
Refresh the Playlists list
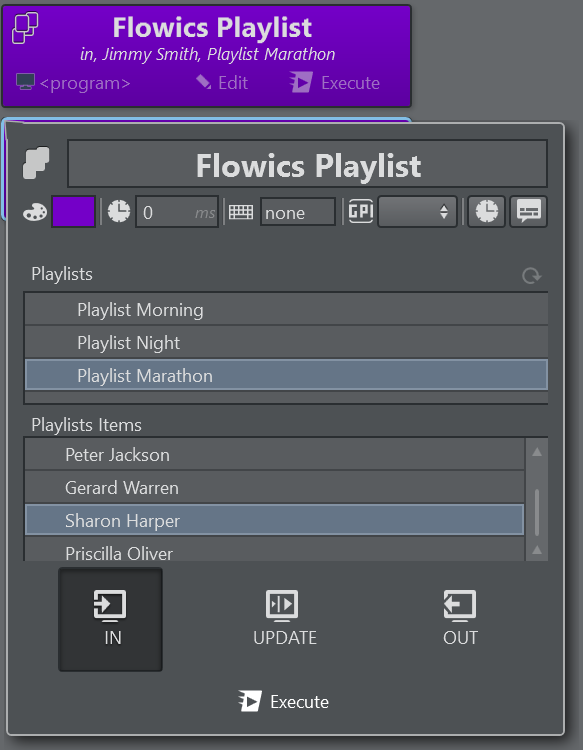click(x=531, y=276)
